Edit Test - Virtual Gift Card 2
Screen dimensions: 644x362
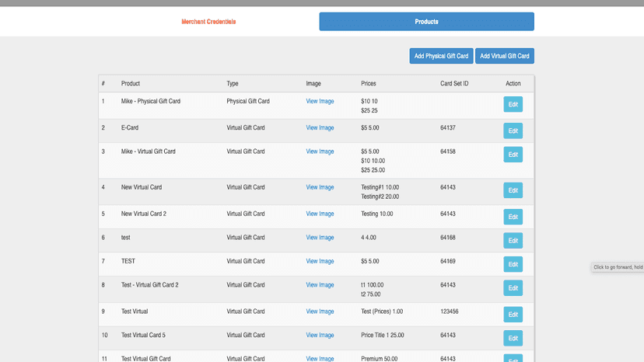[513, 288]
